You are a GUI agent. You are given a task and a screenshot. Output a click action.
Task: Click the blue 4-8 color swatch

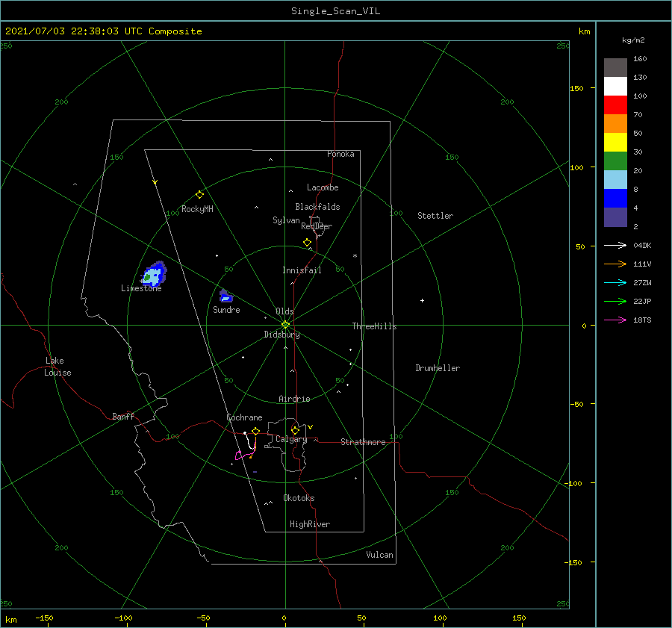(615, 199)
